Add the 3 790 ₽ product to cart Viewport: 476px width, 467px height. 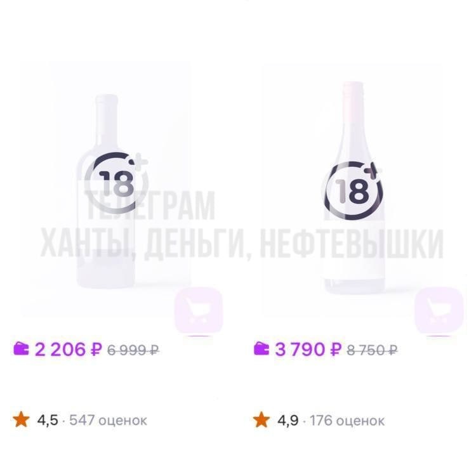tap(439, 310)
